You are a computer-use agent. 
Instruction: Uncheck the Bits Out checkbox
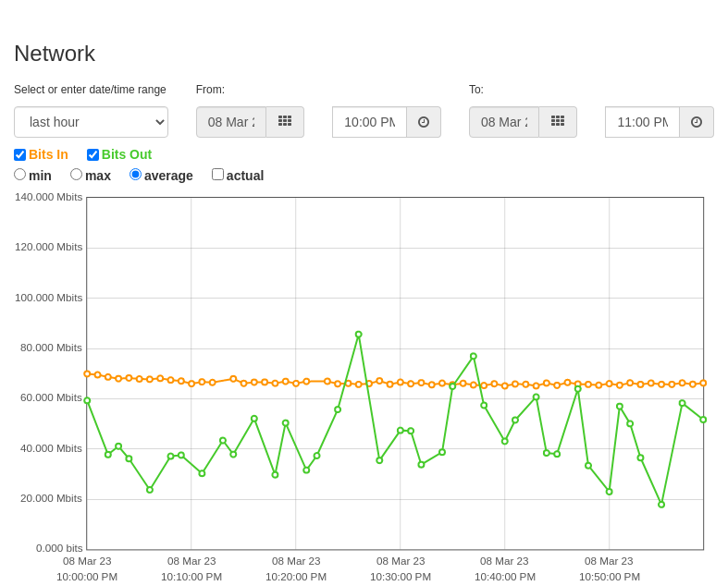93,154
